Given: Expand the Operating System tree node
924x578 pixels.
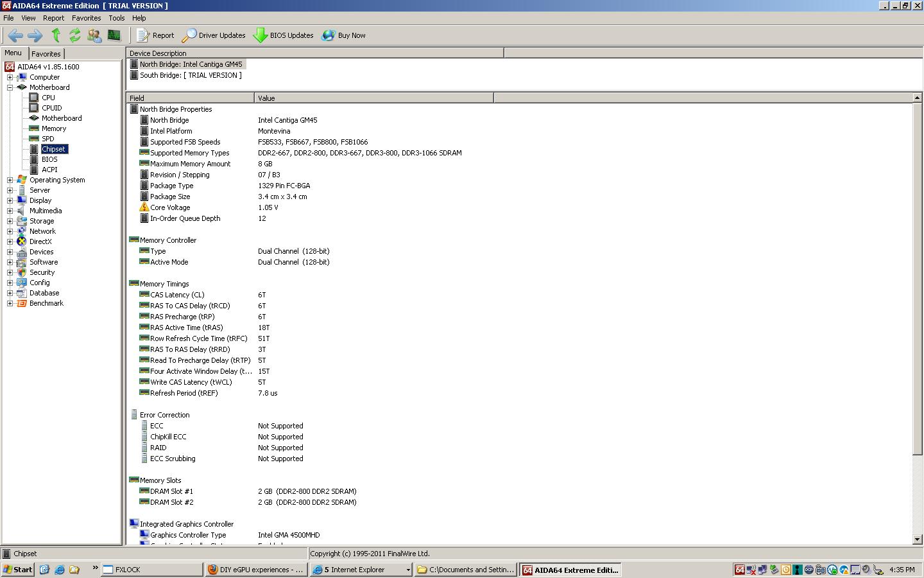Looking at the screenshot, I should coord(10,180).
